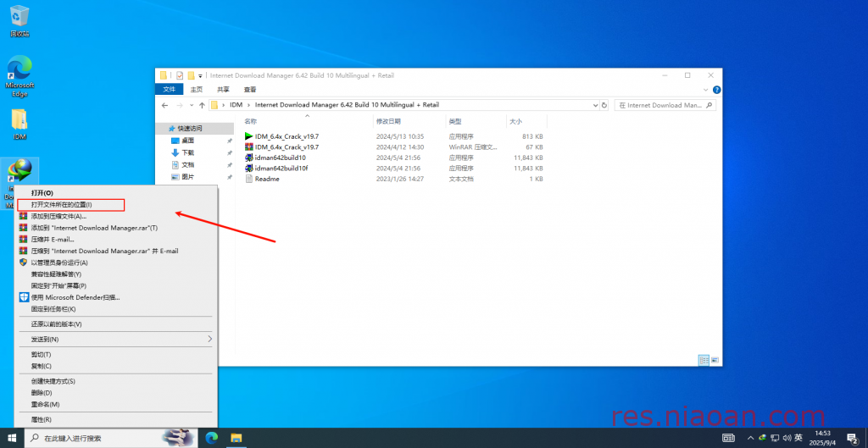This screenshot has width=868, height=448.
Task: Click the properties icon in quick access toolbar
Action: 180,75
